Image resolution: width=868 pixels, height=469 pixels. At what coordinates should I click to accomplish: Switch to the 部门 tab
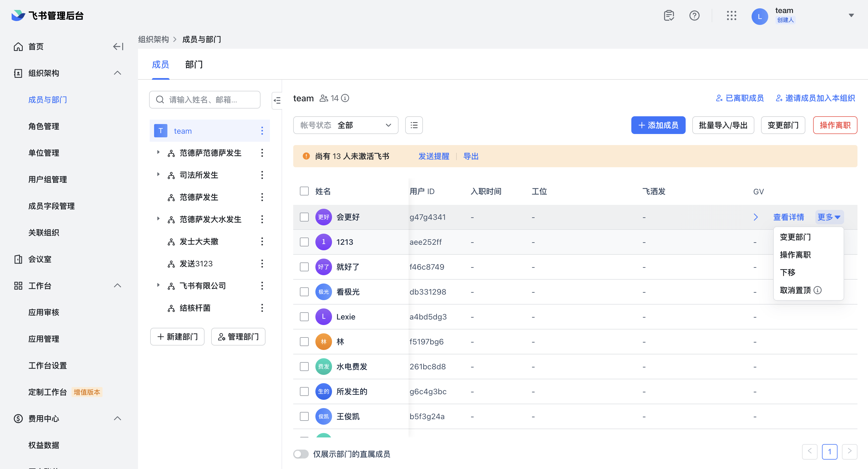click(x=194, y=64)
